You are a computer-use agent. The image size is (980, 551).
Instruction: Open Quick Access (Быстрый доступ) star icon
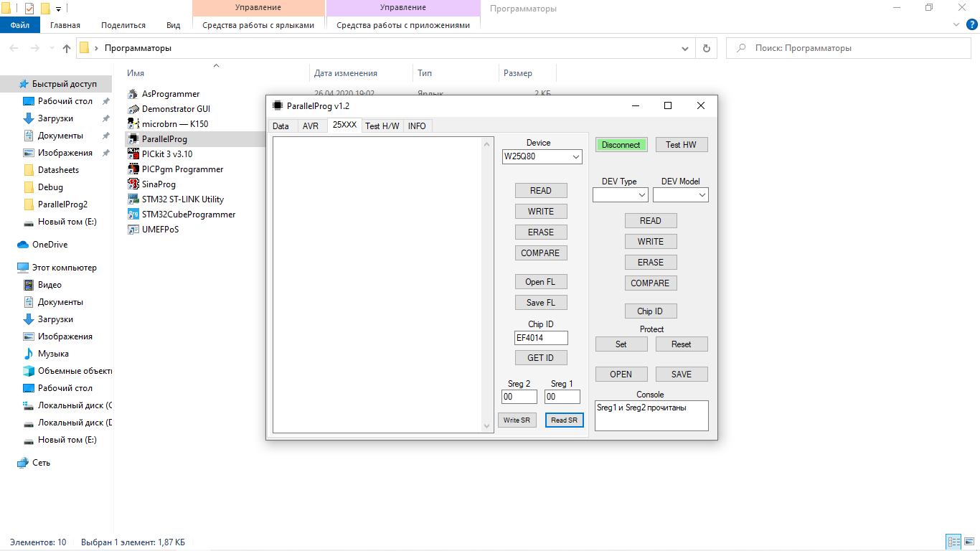coord(24,84)
